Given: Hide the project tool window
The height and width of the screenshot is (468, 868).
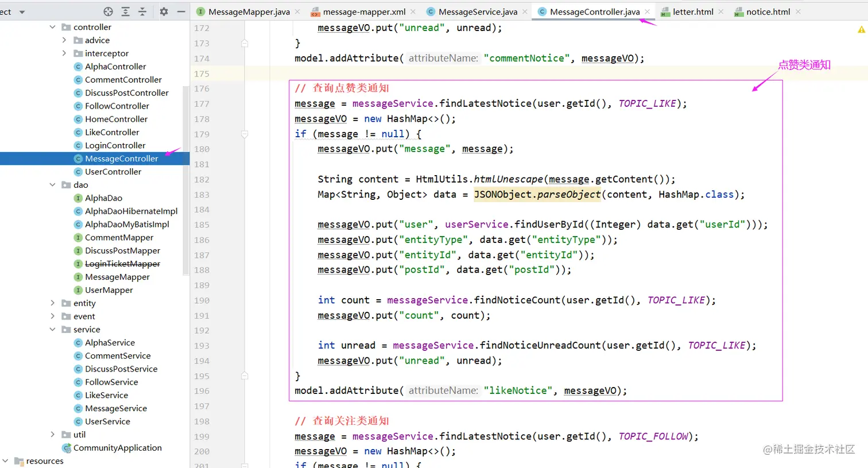Looking at the screenshot, I should tap(181, 11).
